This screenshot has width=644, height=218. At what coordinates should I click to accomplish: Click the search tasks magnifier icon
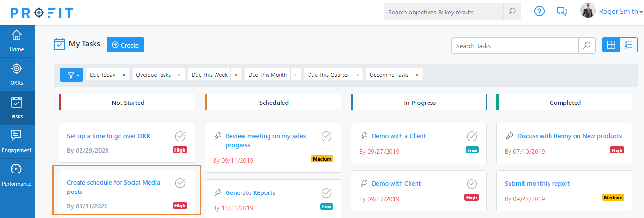587,46
